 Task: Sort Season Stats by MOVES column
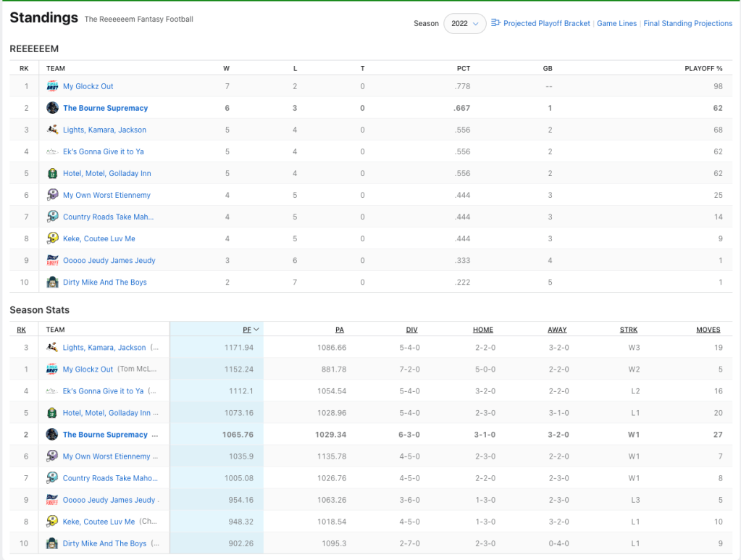(x=708, y=330)
